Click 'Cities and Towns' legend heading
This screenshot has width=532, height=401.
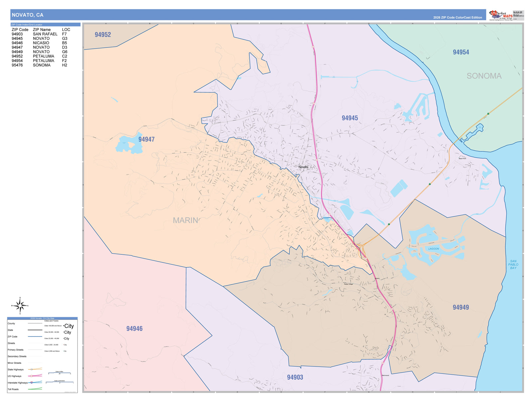pos(52,321)
